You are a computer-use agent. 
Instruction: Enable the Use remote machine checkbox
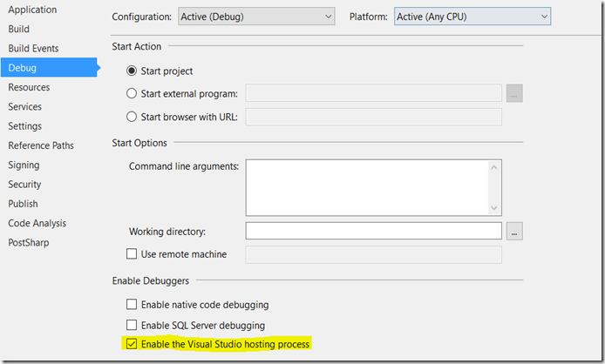click(x=133, y=254)
